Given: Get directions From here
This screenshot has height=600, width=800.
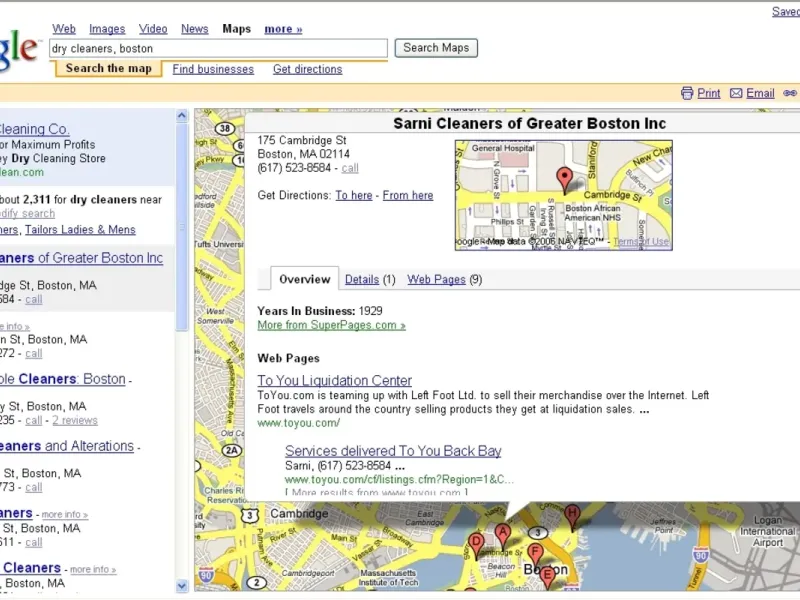Looking at the screenshot, I should 408,195.
